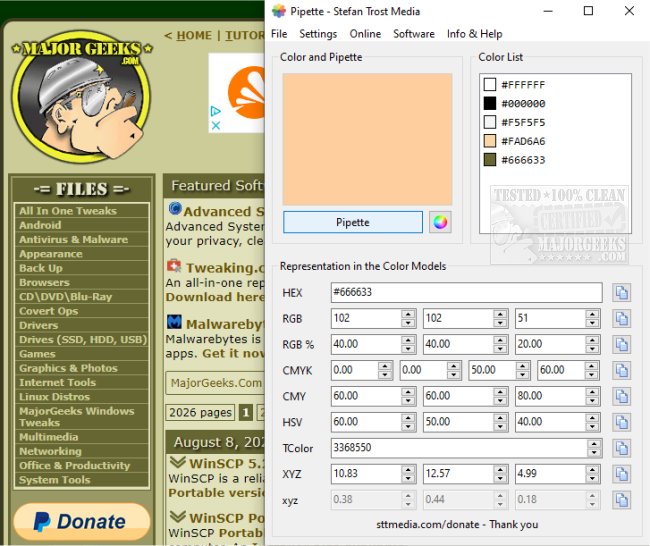Copy the HSV values to clipboard
Image resolution: width=650 pixels, height=546 pixels.
point(621,422)
